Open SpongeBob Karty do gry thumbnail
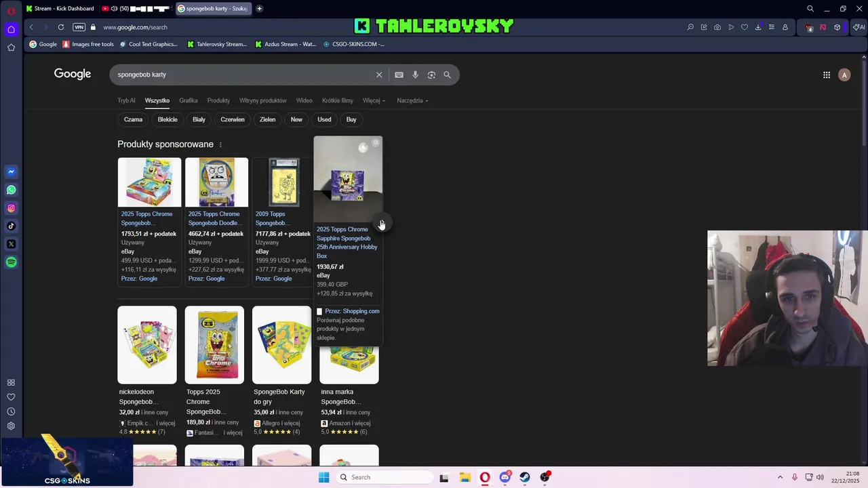The width and height of the screenshot is (868, 488). pos(282,345)
